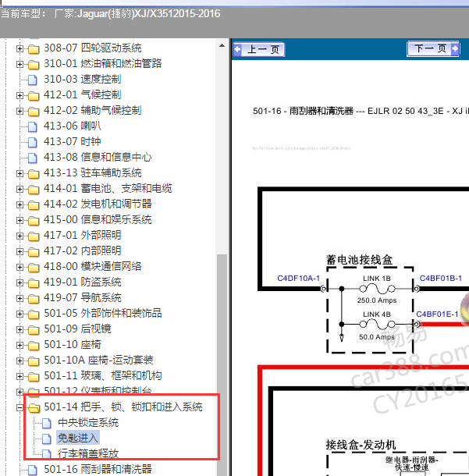Click the 上一页 previous page button
469x476 pixels.
259,49
